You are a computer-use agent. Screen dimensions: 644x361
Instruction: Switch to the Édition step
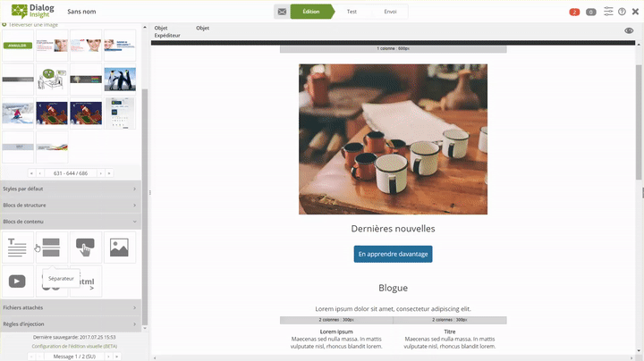coord(311,12)
